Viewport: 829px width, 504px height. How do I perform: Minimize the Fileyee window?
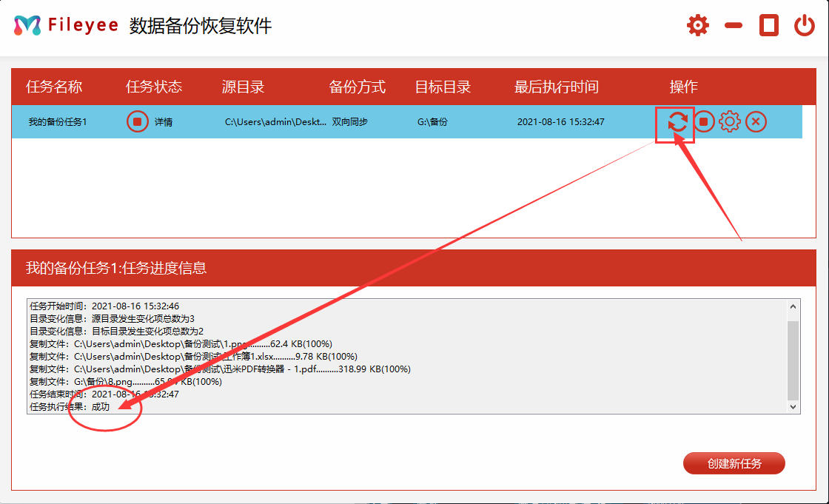point(734,26)
